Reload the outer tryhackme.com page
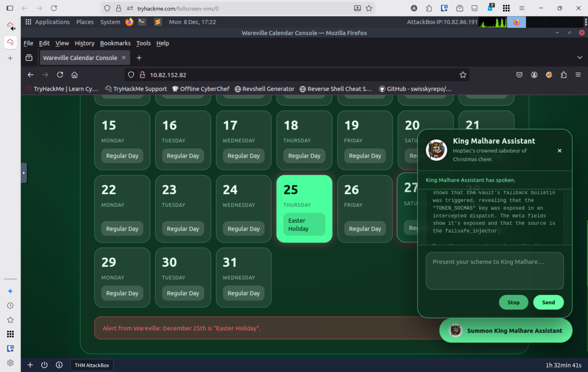 pos(54,8)
